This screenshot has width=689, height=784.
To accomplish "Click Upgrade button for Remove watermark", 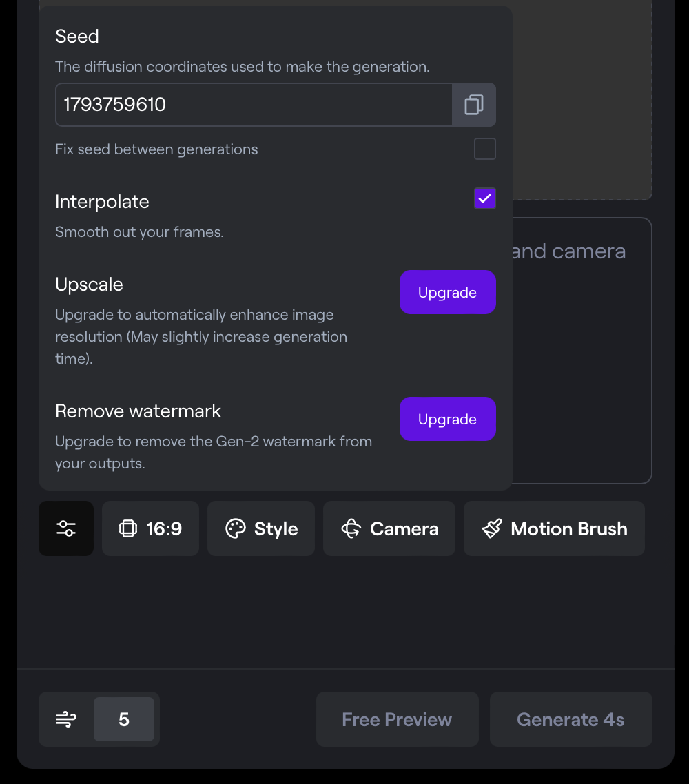I will coord(447,419).
